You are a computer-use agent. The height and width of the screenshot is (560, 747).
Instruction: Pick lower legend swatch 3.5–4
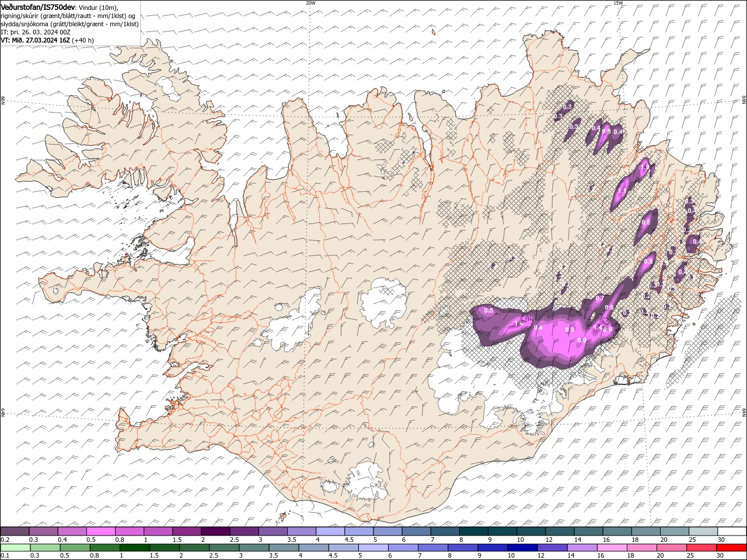click(284, 548)
